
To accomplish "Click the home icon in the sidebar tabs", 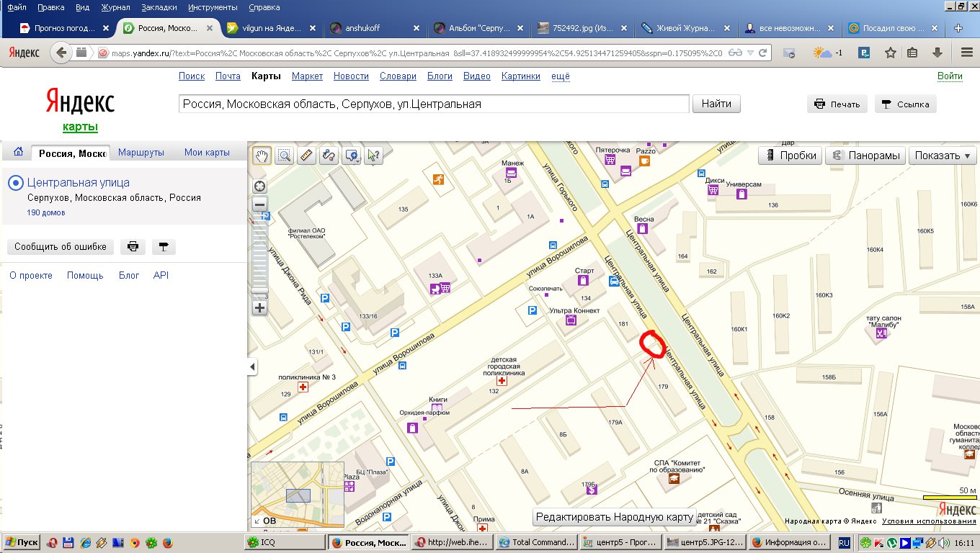I will [18, 152].
